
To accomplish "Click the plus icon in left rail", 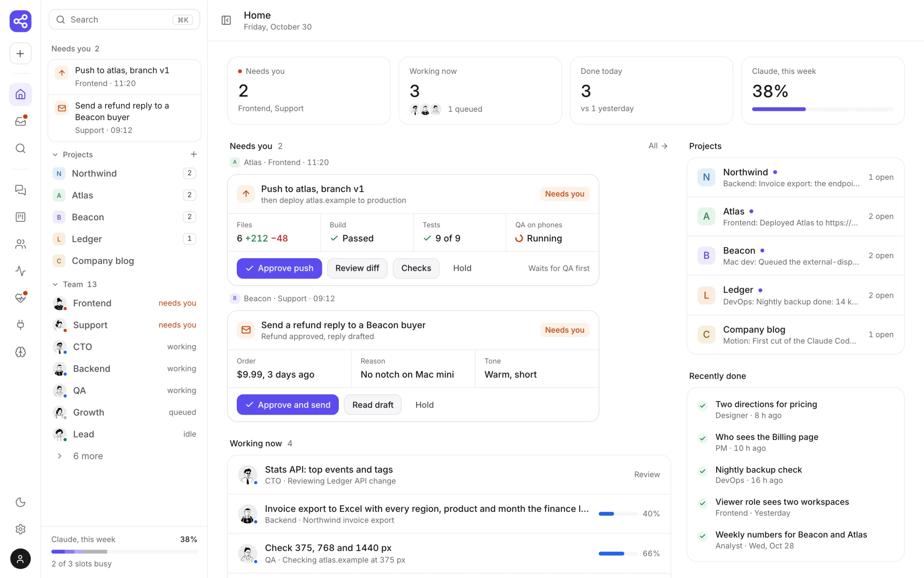I will click(20, 54).
